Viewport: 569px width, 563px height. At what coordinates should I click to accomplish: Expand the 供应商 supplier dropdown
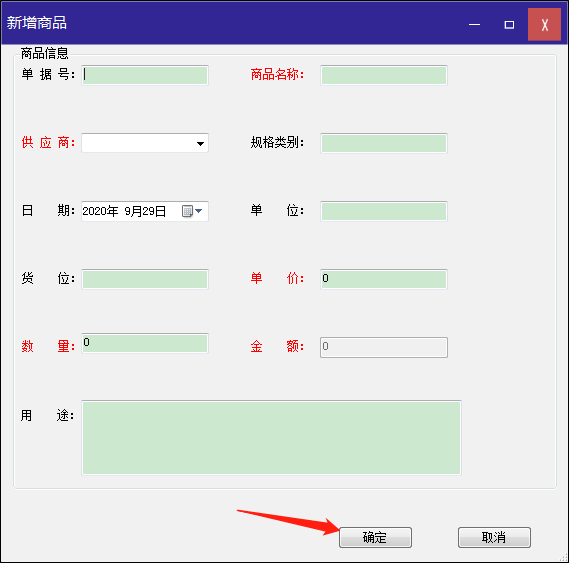tap(200, 143)
